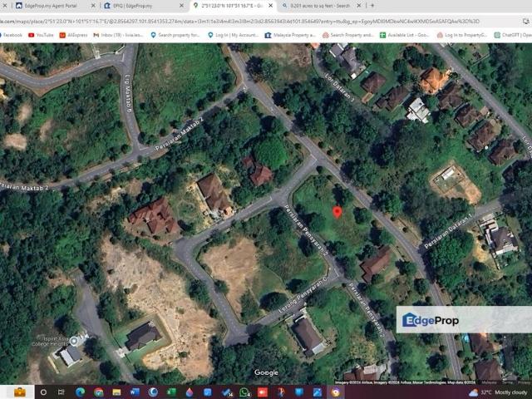Open the ChatGPT bookmark
The height and width of the screenshot is (399, 532).
click(x=512, y=36)
